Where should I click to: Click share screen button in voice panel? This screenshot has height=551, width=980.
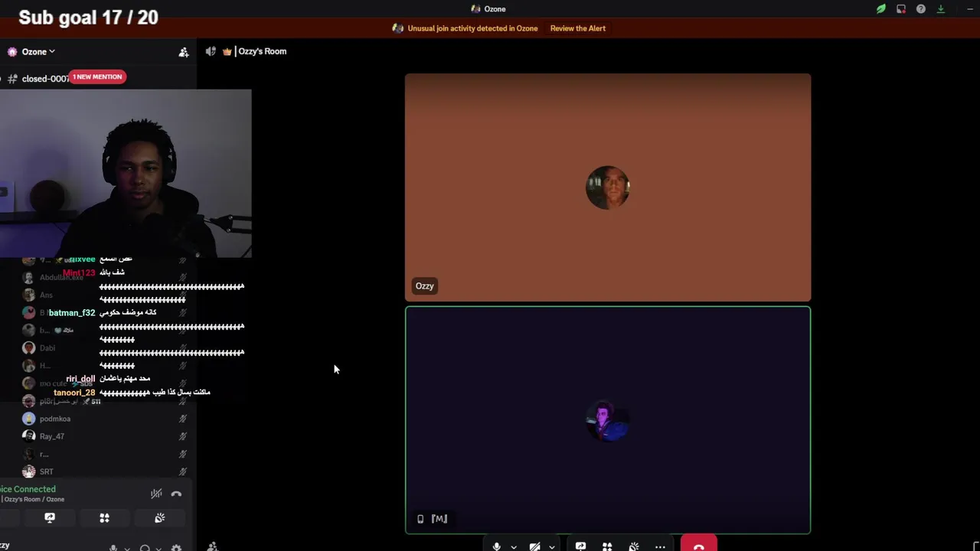coord(50,518)
